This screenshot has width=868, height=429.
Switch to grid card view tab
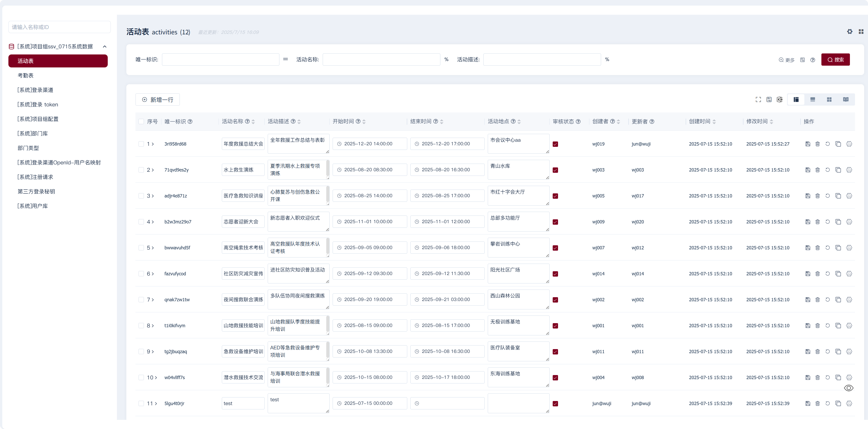pos(829,100)
